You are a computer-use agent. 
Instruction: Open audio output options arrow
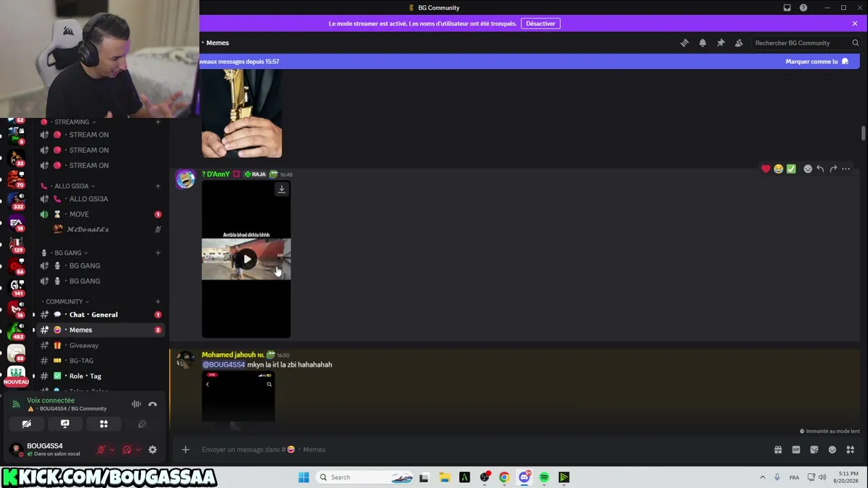(138, 449)
